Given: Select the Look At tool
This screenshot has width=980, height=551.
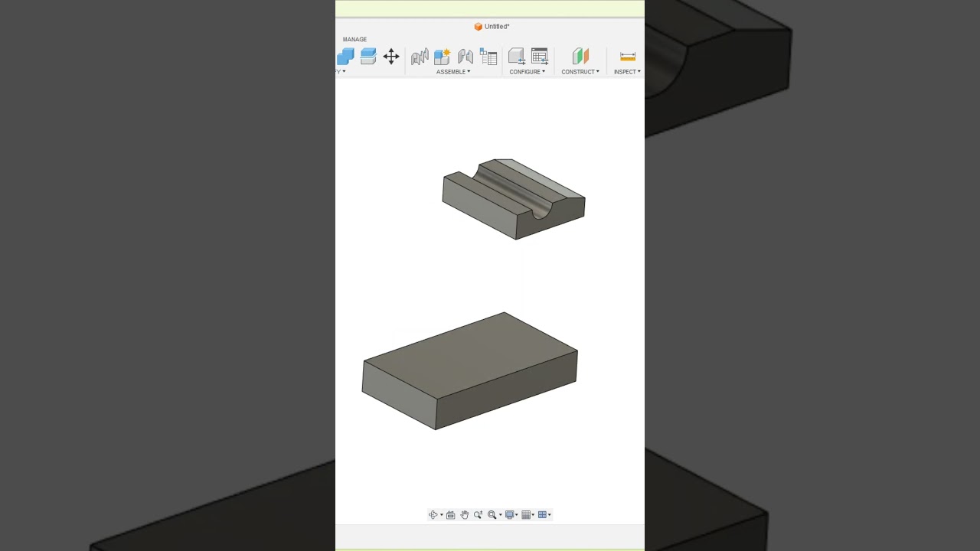Looking at the screenshot, I should 451,515.
